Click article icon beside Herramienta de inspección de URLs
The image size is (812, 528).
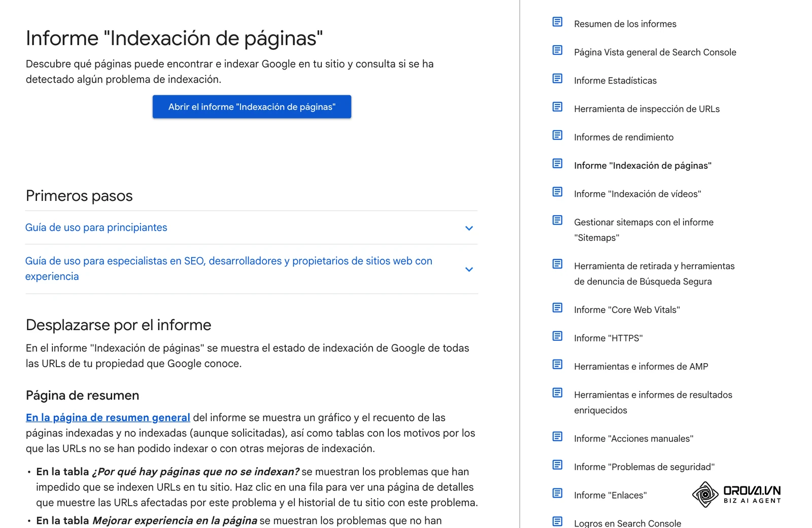tap(557, 107)
